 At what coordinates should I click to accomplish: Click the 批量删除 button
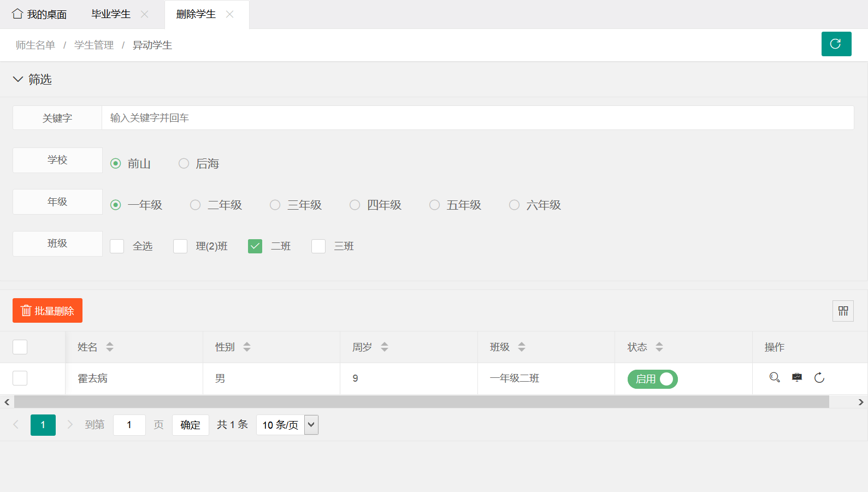tap(48, 311)
